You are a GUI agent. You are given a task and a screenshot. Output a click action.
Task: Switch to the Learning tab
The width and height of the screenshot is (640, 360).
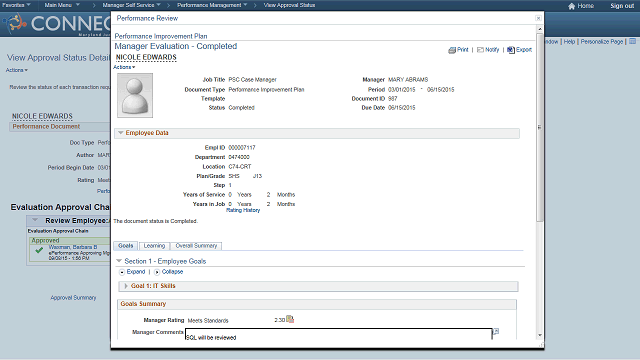154,246
